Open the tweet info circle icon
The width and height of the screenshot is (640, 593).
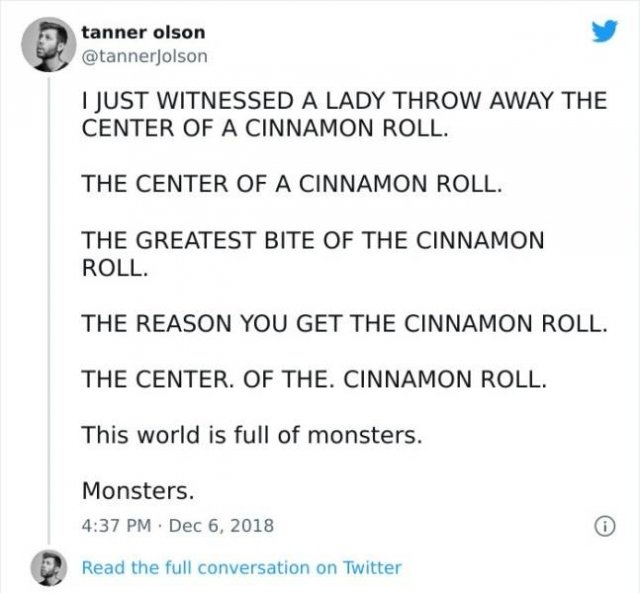605,524
